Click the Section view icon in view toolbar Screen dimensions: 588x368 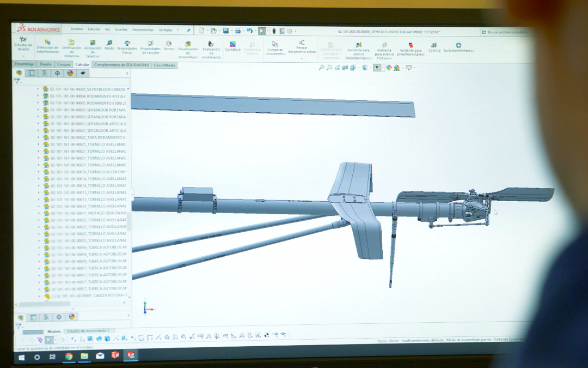[345, 68]
